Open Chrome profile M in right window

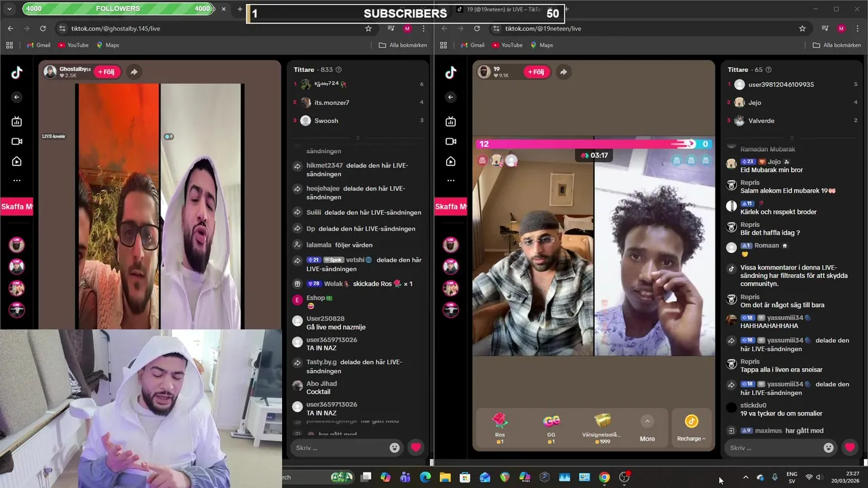(842, 28)
